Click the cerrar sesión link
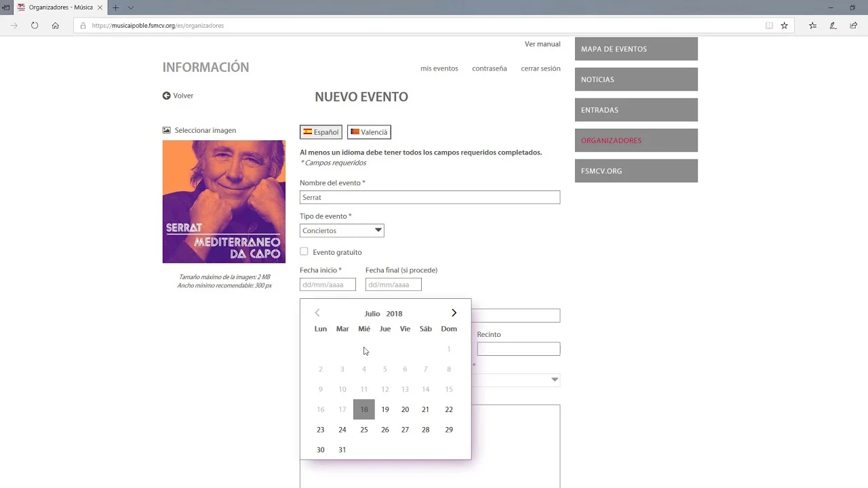The image size is (868, 488). pos(540,68)
